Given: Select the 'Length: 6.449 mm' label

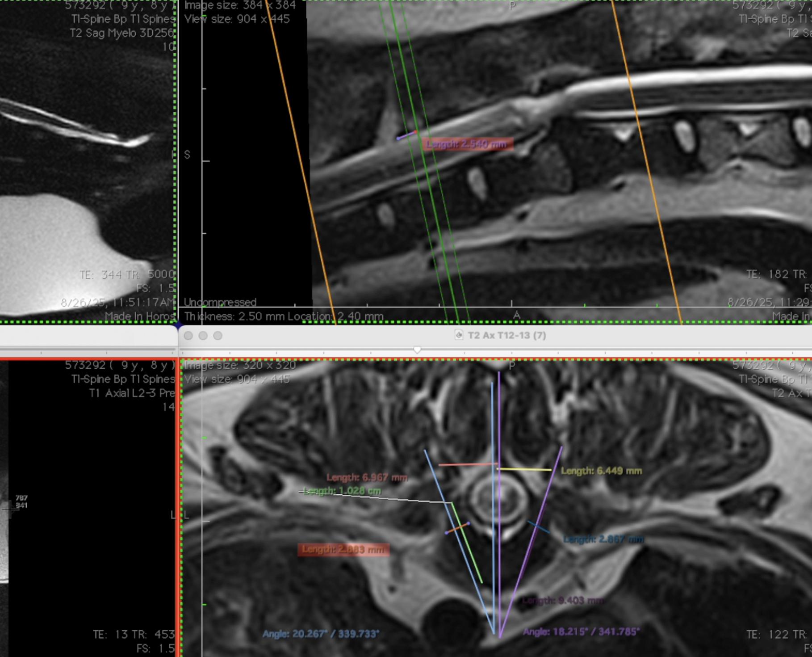Looking at the screenshot, I should click(x=601, y=471).
